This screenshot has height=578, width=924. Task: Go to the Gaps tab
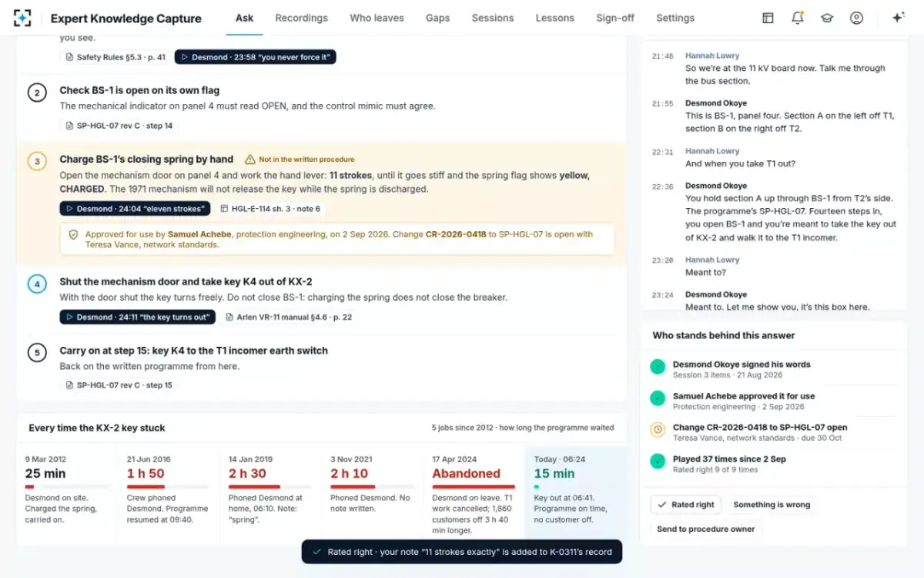tap(437, 18)
